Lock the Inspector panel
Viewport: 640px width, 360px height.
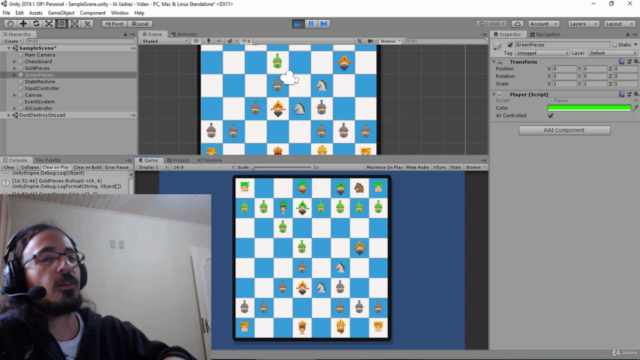pos(628,34)
